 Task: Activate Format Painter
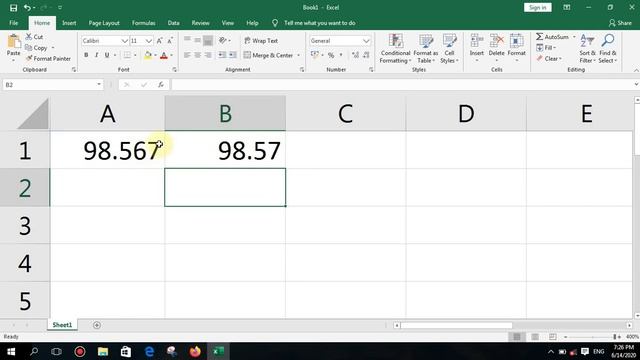(x=48, y=59)
